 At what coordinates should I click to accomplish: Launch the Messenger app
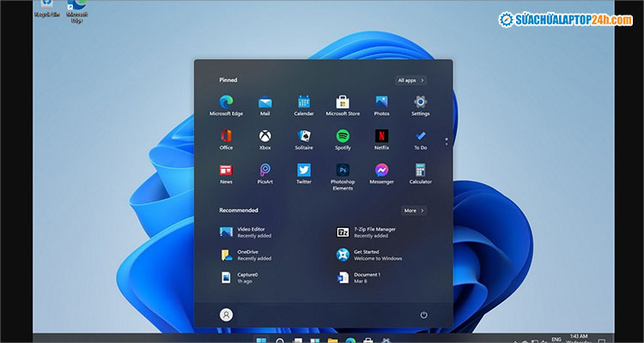pyautogui.click(x=381, y=173)
